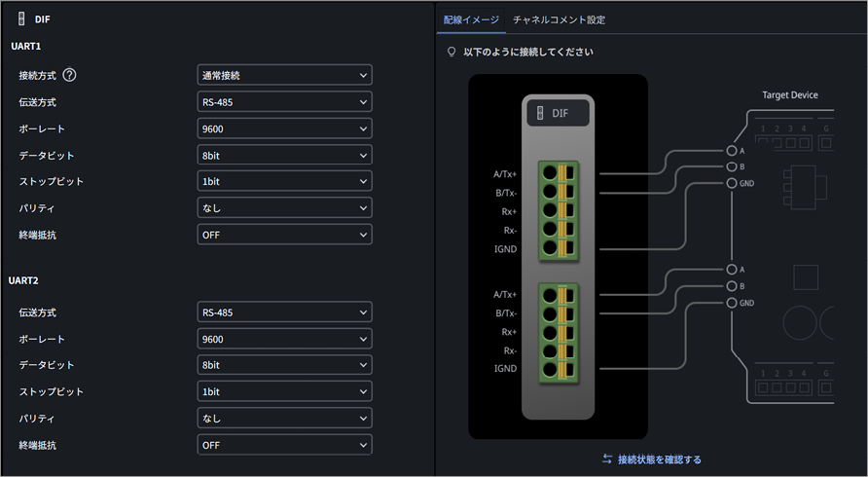Open UART2 終端抵抗 OFF dropdown
The width and height of the screenshot is (868, 477).
[284, 445]
